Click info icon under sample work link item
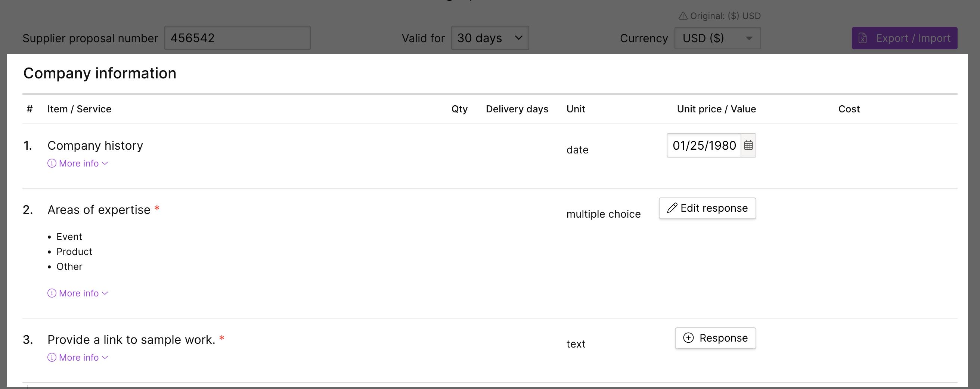980x389 pixels. (52, 357)
